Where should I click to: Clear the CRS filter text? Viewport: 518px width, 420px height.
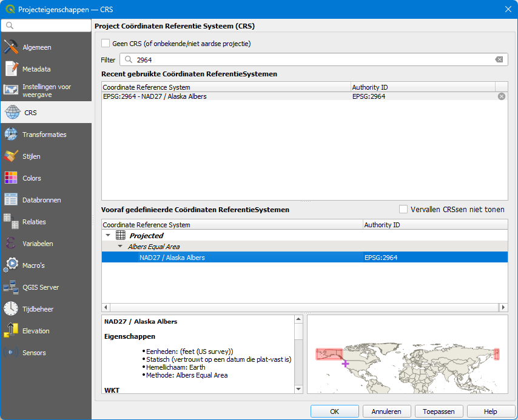(x=499, y=59)
